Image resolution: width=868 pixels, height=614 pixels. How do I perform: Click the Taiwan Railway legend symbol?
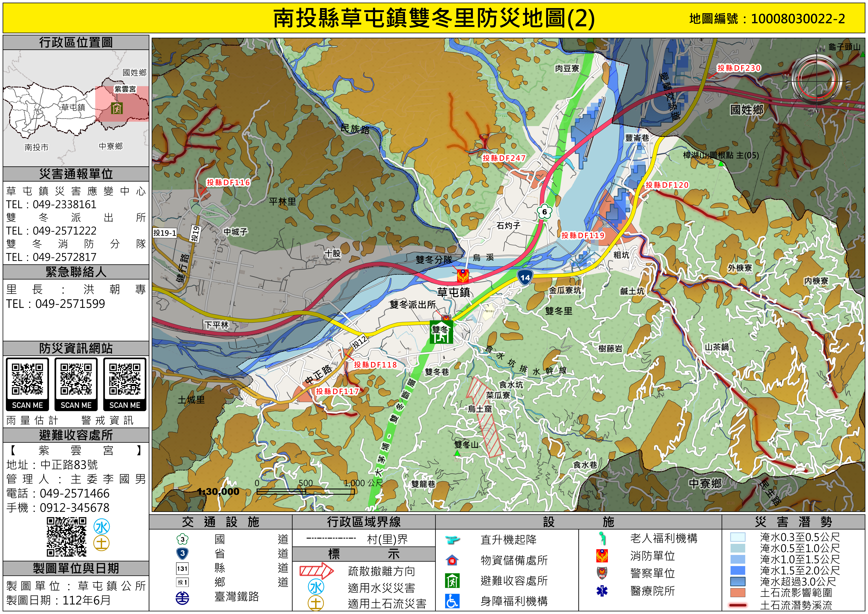[183, 598]
